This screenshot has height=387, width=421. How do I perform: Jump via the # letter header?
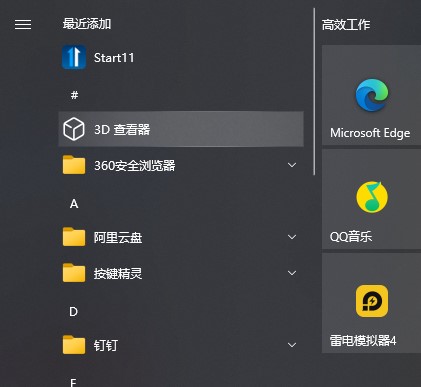[74, 95]
